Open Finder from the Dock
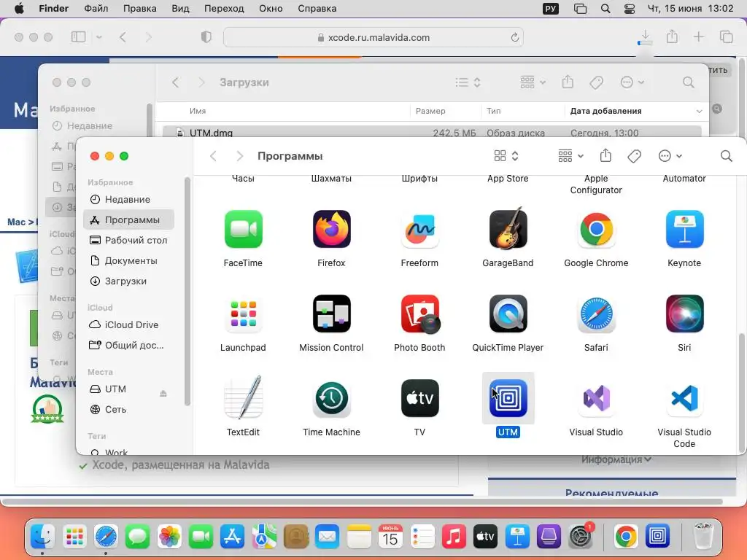The width and height of the screenshot is (747, 560). pos(43,537)
